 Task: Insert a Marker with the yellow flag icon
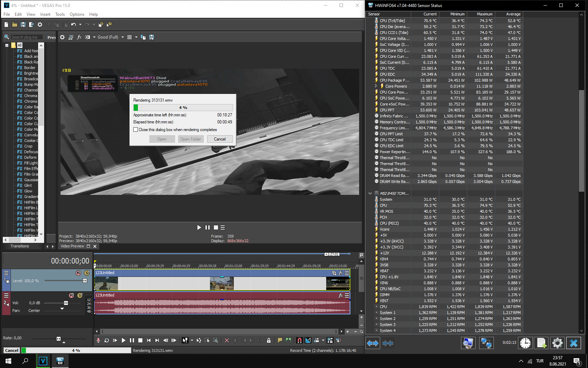pyautogui.click(x=280, y=340)
